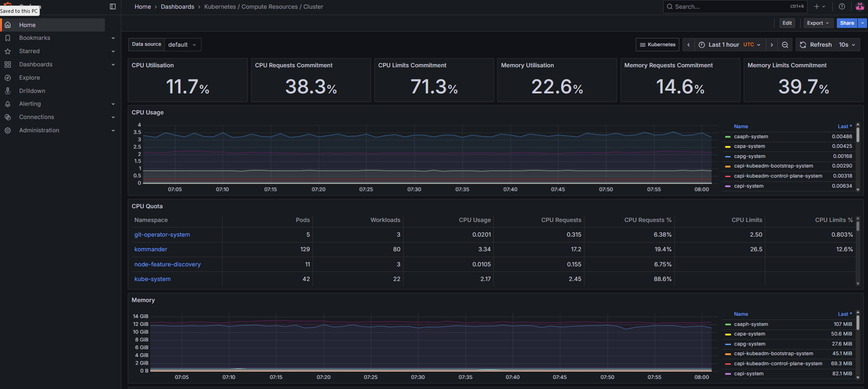Select Connections in the sidebar menu

pyautogui.click(x=37, y=117)
